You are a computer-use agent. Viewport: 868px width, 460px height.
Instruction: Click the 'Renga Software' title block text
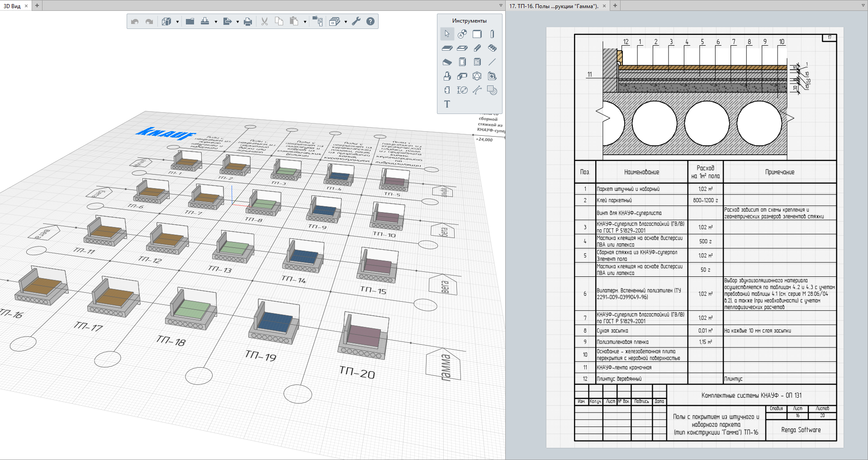click(801, 430)
